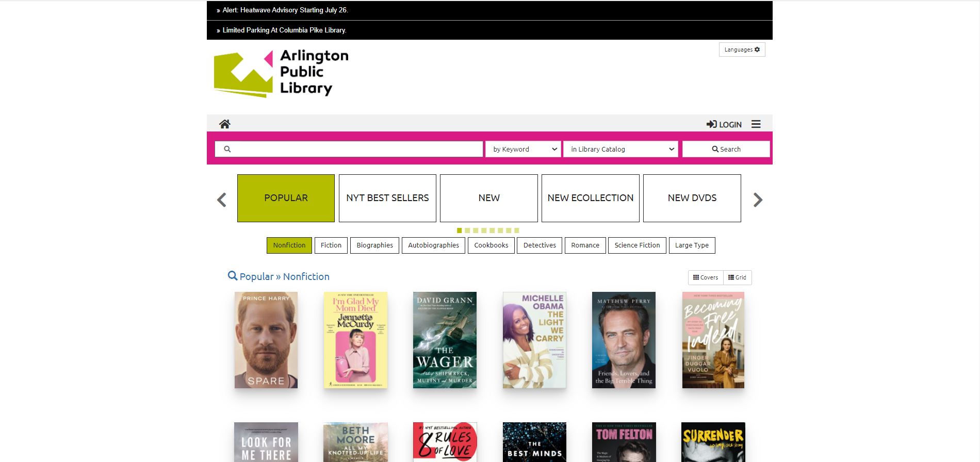This screenshot has width=980, height=462.
Task: Select the NYT BEST SELLERS tab
Action: click(387, 198)
